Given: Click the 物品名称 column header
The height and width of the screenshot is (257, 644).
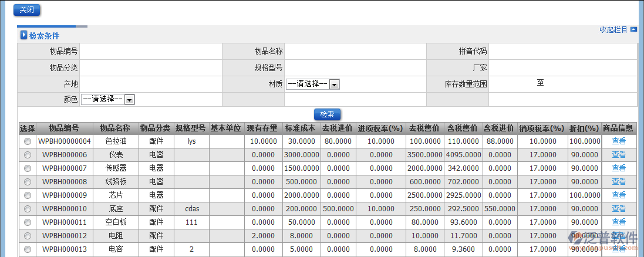Looking at the screenshot, I should 116,128.
